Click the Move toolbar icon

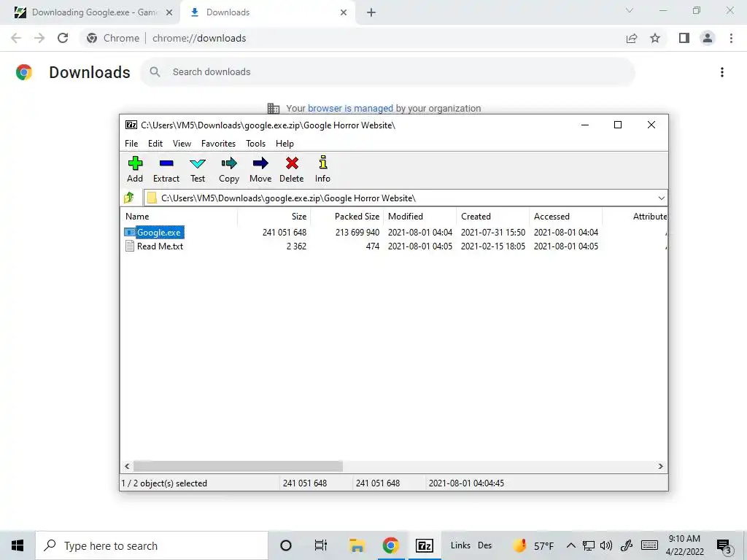(x=260, y=164)
